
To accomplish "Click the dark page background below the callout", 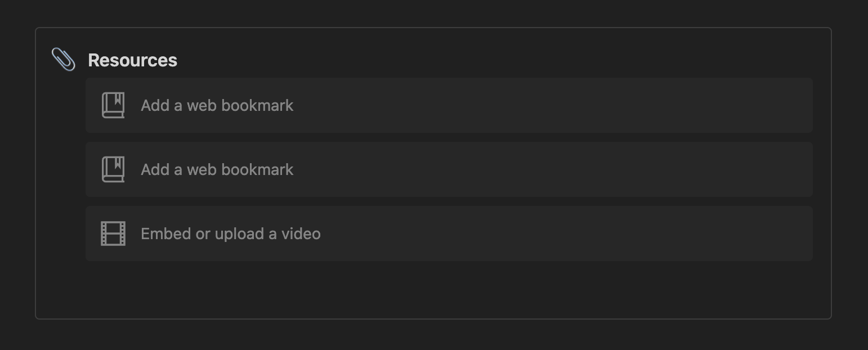I will 433,335.
